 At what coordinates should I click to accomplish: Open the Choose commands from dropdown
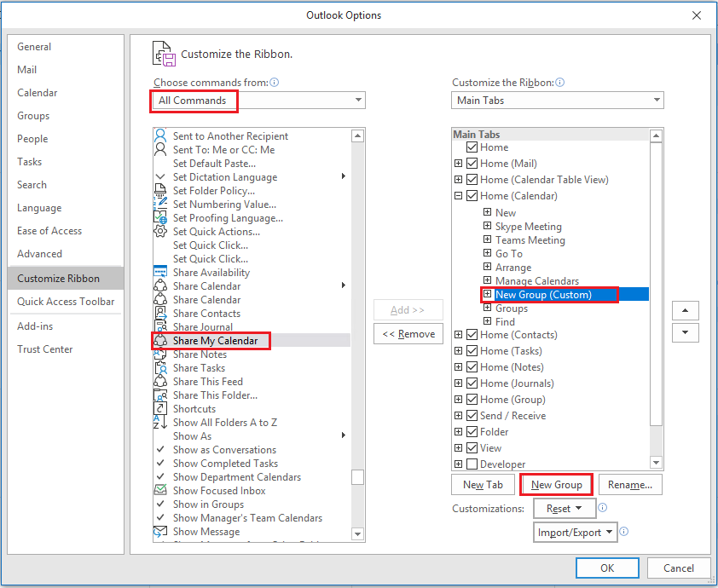[259, 101]
